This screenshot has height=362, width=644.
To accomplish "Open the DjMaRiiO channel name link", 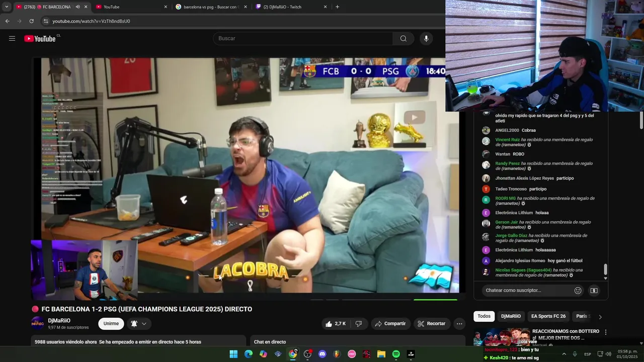I will click(x=59, y=321).
